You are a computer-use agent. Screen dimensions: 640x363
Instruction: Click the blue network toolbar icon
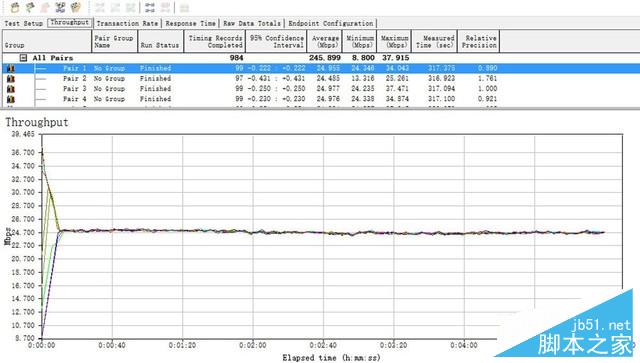click(x=60, y=7)
